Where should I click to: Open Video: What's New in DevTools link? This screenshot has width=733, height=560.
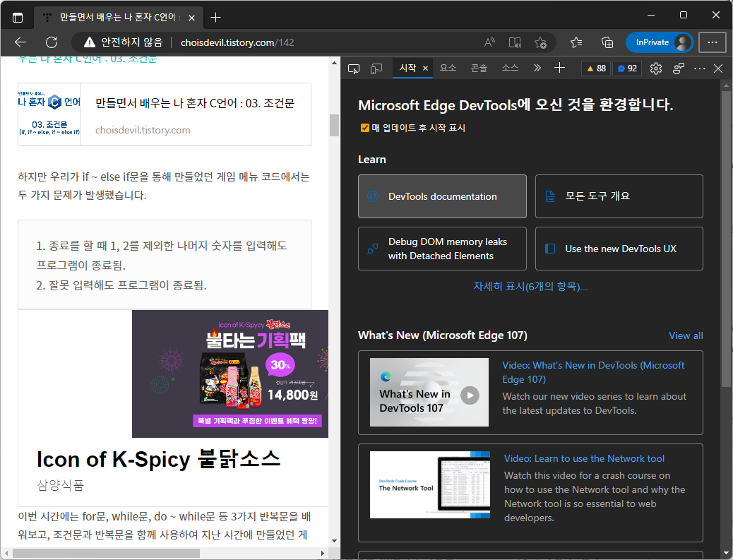[593, 372]
